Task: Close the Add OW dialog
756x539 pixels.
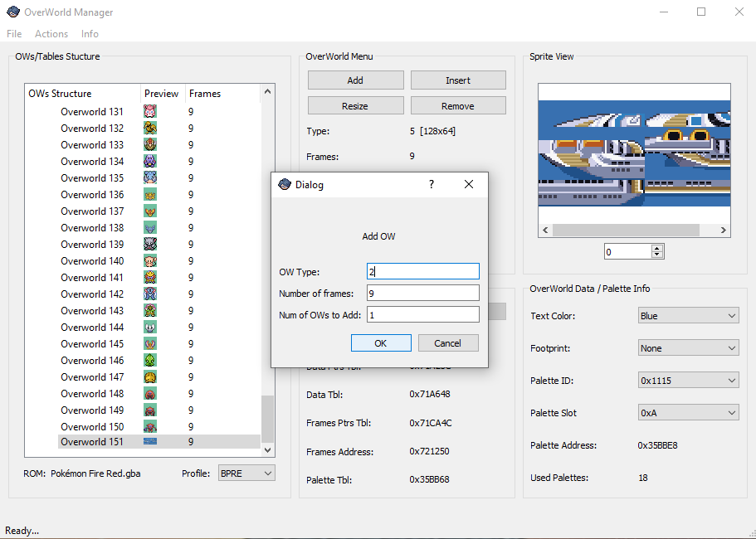Action: point(469,184)
